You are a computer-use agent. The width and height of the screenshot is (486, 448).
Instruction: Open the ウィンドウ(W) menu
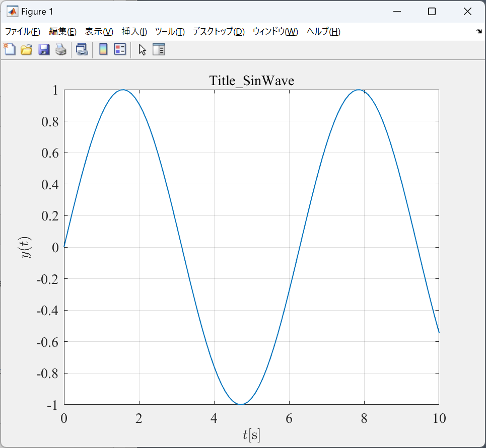275,32
